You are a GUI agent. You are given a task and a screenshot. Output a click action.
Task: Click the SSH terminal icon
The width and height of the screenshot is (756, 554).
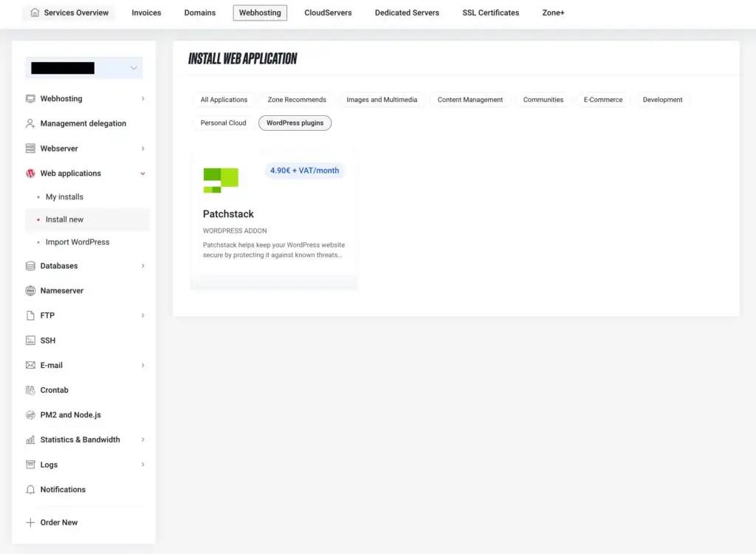pyautogui.click(x=30, y=341)
